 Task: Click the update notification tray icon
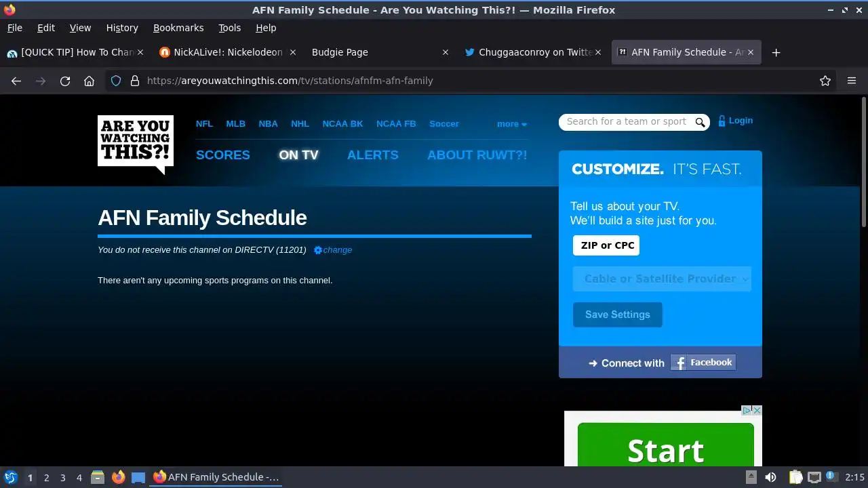tap(832, 477)
